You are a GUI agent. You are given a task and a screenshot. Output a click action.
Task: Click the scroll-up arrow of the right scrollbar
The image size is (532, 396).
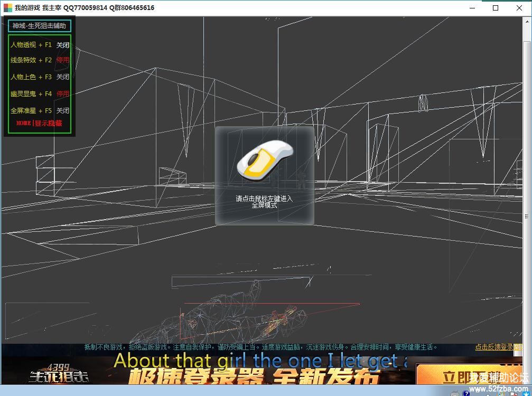tap(527, 21)
